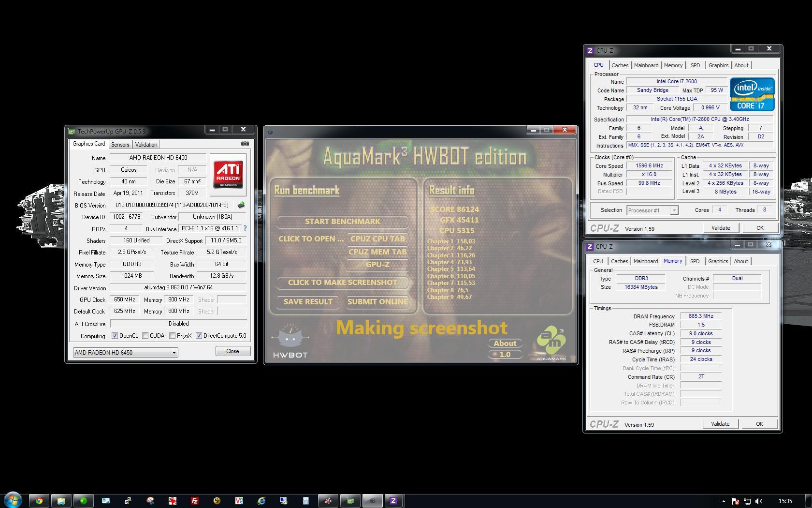This screenshot has width=812, height=508.
Task: Click Close button in GPU-Z
Action: pyautogui.click(x=232, y=351)
